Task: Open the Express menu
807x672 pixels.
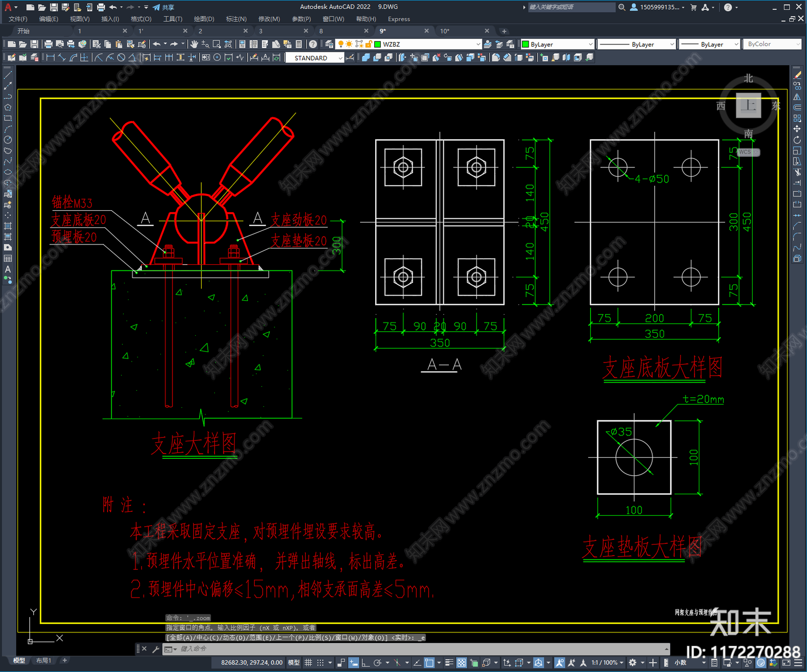Action: [399, 19]
